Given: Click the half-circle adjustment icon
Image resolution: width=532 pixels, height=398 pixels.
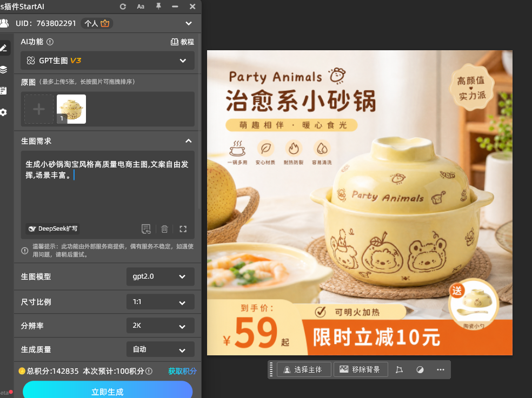Looking at the screenshot, I should tap(420, 369).
